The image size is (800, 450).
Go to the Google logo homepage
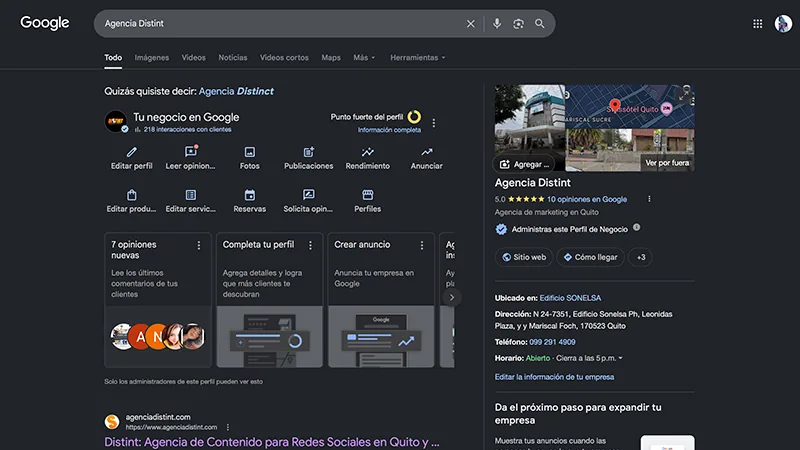click(45, 23)
